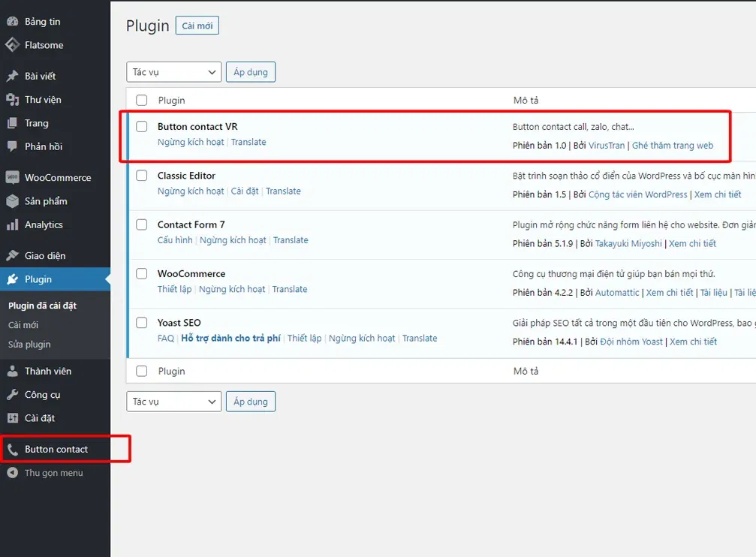Select the WooCommerce plugin checkbox
Image resolution: width=756 pixels, height=557 pixels.
click(x=141, y=274)
